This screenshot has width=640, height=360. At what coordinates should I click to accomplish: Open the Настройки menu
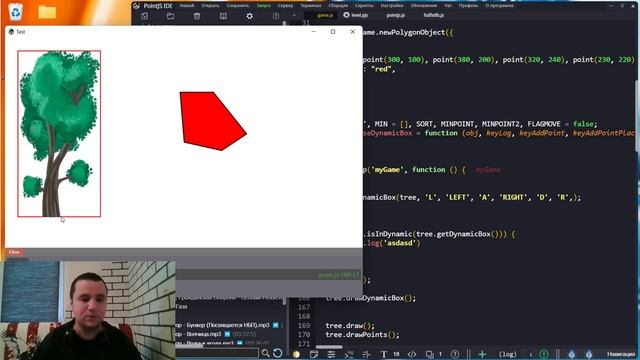point(392,6)
